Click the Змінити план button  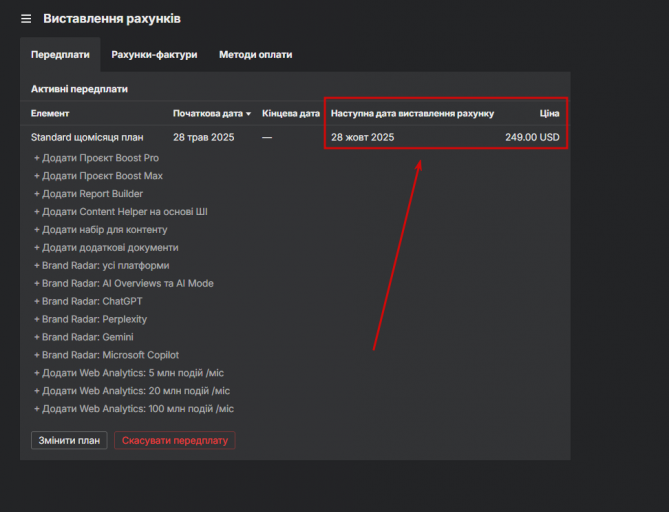point(69,440)
